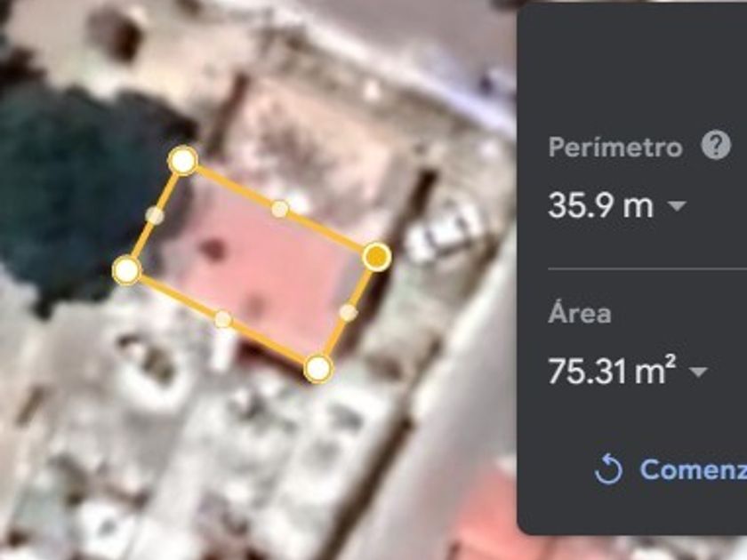Select the bottom polygon vertex handle

(318, 368)
